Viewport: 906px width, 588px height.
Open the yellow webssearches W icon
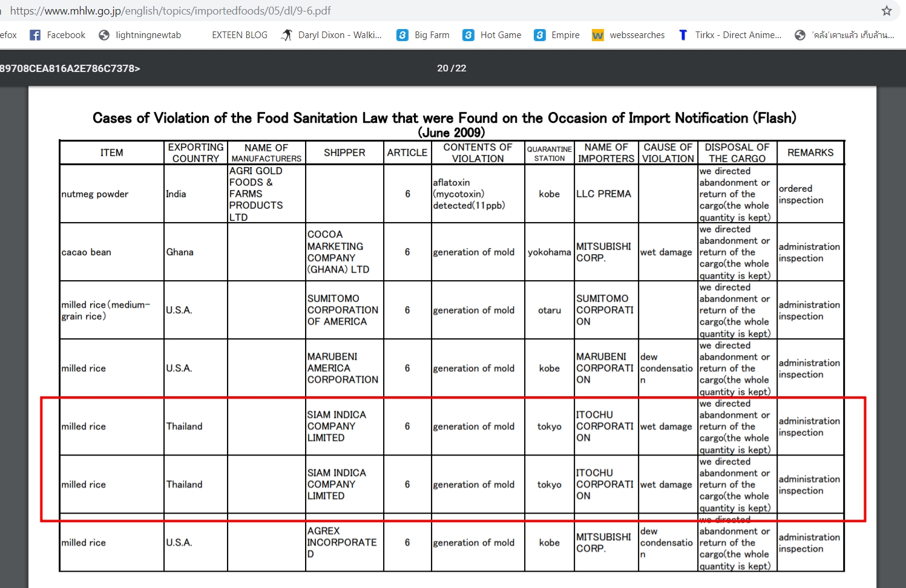pyautogui.click(x=598, y=35)
